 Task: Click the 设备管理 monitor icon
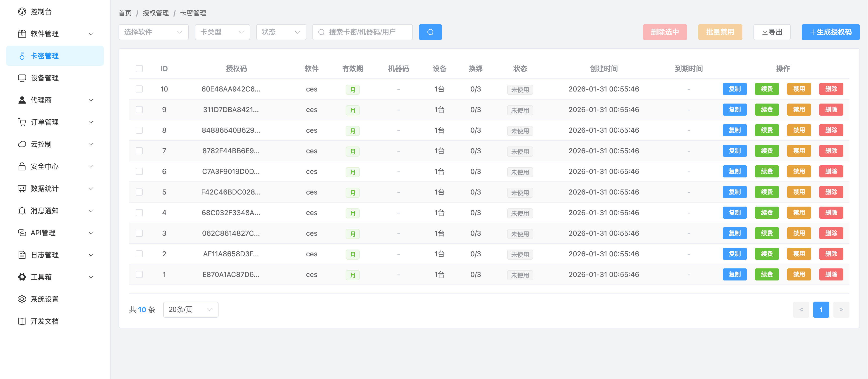(22, 78)
